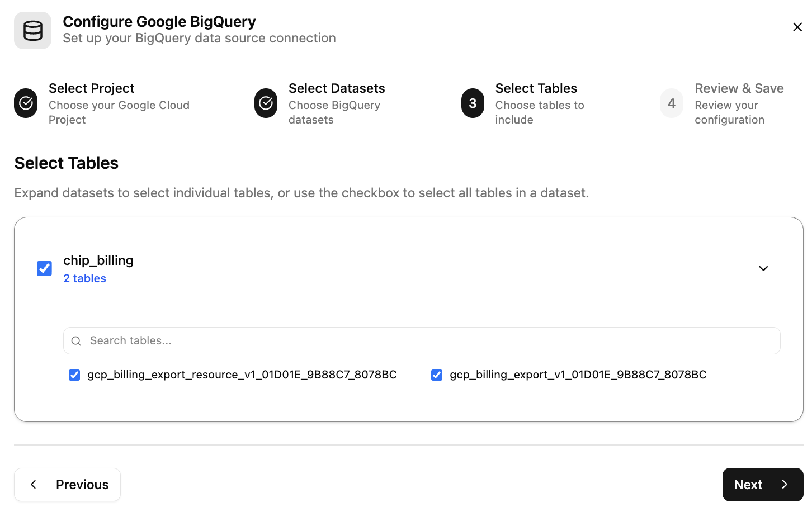
Task: Click the search magnifier icon
Action: click(x=76, y=340)
